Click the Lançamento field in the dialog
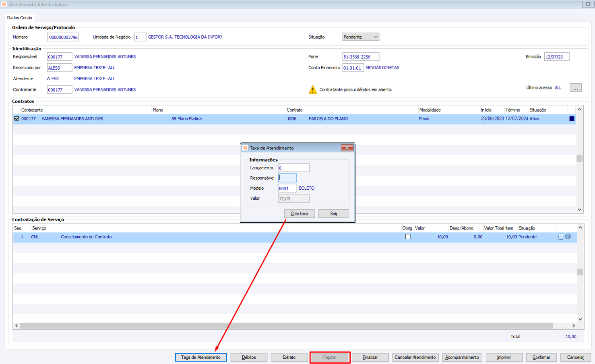 [294, 168]
